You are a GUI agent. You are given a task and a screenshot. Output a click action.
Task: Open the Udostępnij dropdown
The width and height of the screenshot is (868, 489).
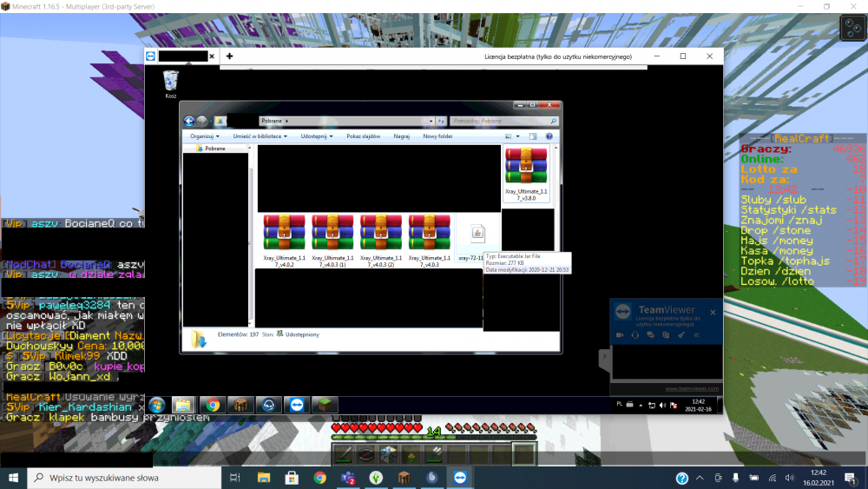coord(318,136)
